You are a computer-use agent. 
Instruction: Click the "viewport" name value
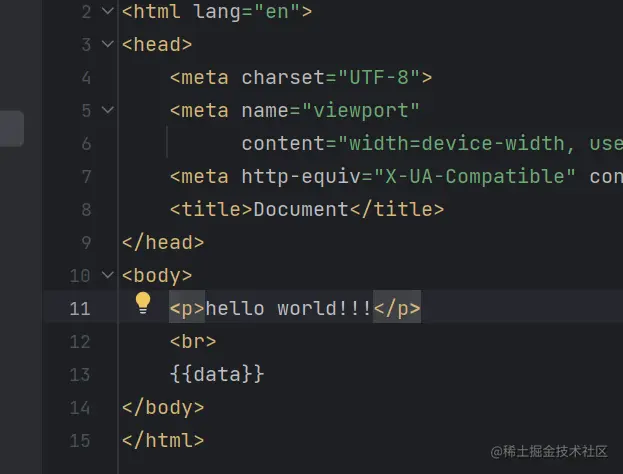point(361,110)
